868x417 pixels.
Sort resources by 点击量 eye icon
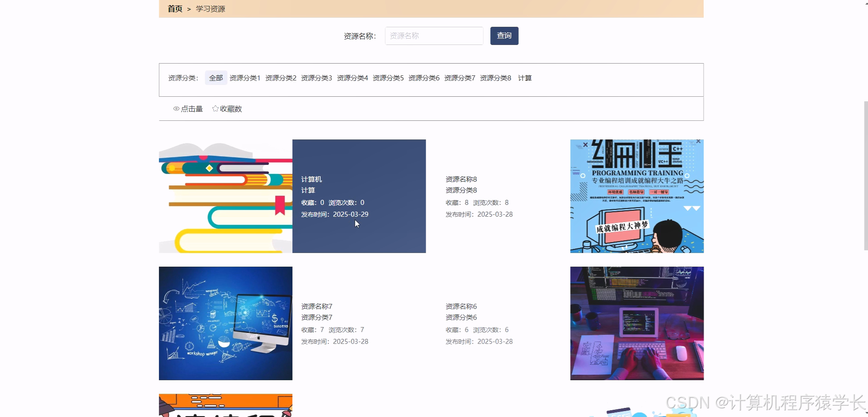pyautogui.click(x=176, y=109)
